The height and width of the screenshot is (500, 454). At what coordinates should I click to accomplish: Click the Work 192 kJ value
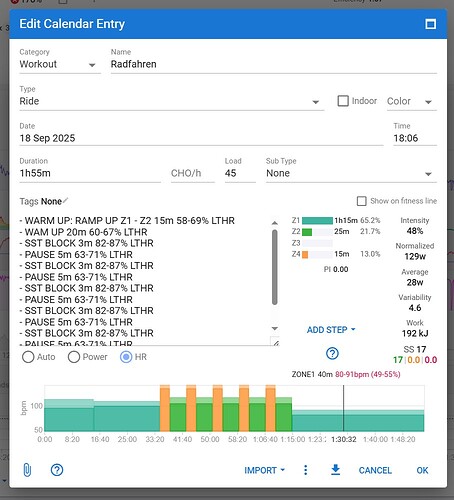pos(415,333)
